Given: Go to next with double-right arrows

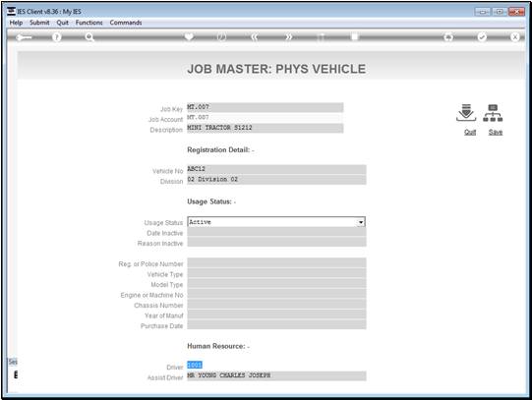Looking at the screenshot, I should click(x=288, y=37).
